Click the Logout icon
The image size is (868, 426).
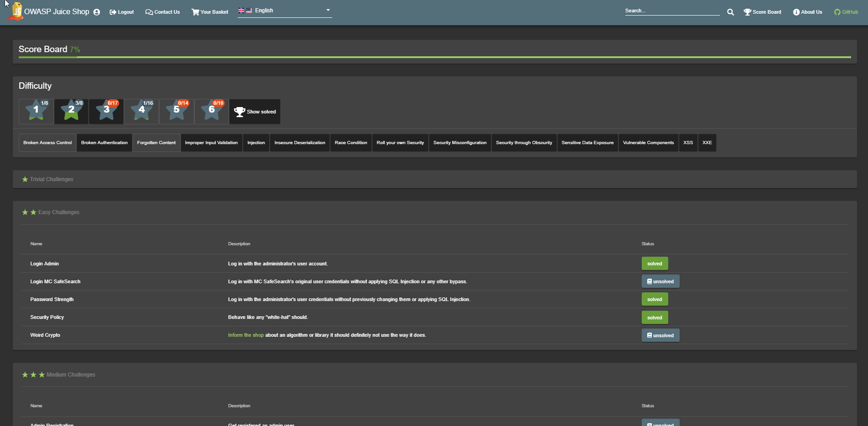click(113, 12)
